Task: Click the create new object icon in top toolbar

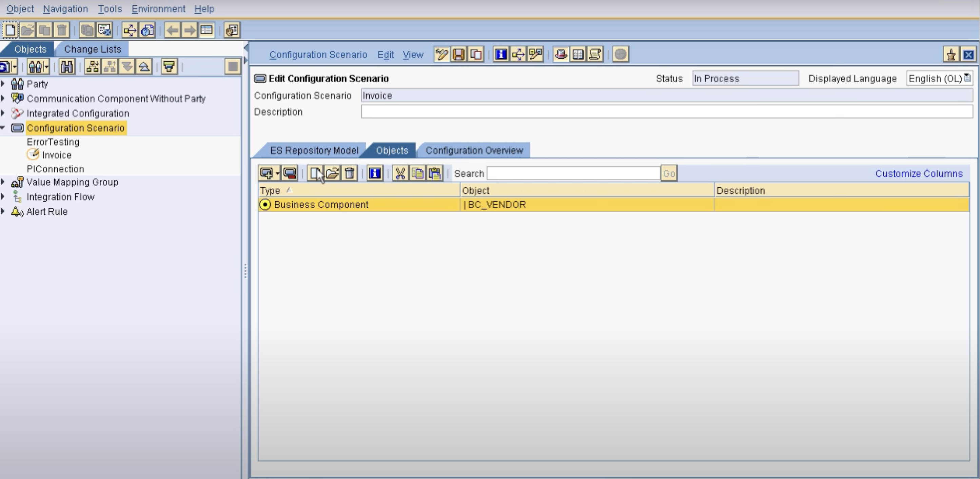Action: [x=10, y=30]
